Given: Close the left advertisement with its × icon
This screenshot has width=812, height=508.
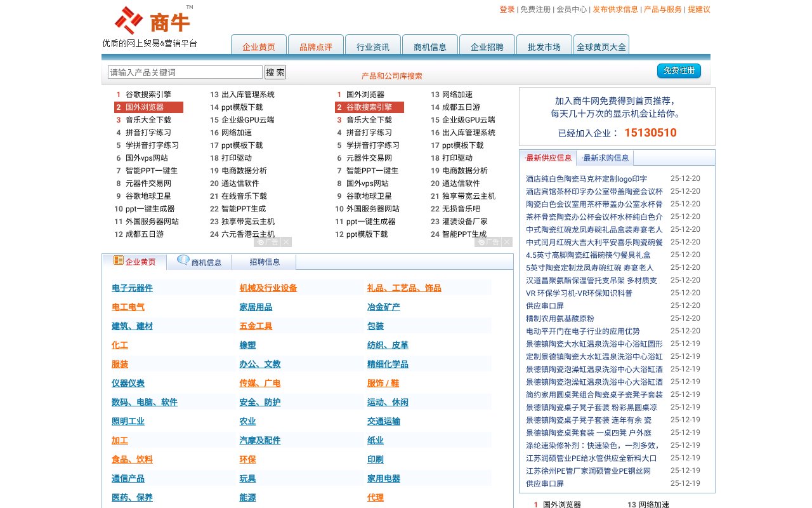Looking at the screenshot, I should pos(287,243).
